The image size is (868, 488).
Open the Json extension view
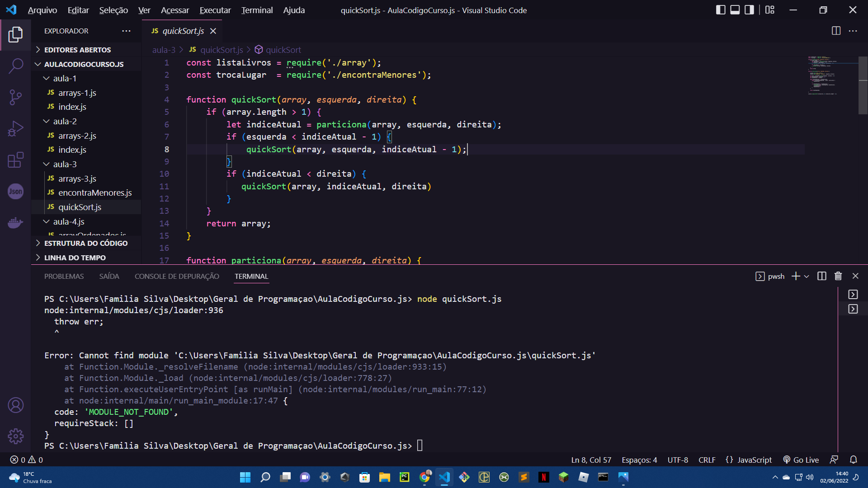[x=15, y=191]
